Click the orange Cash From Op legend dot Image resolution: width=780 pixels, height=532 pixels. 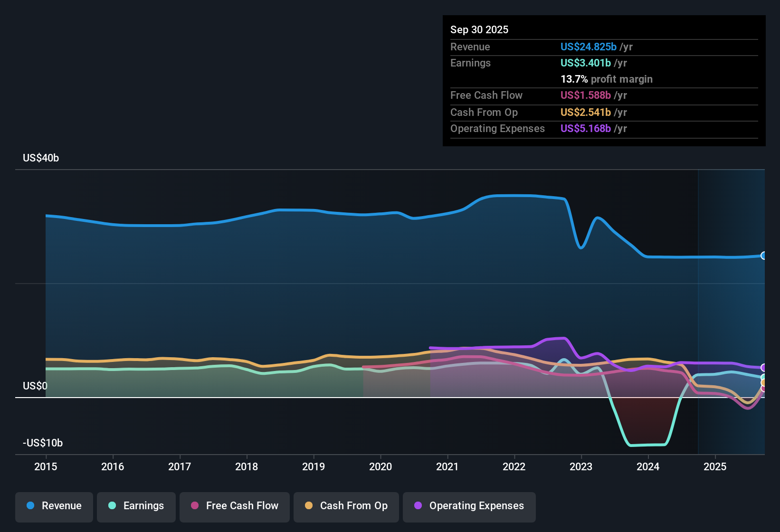click(x=309, y=506)
